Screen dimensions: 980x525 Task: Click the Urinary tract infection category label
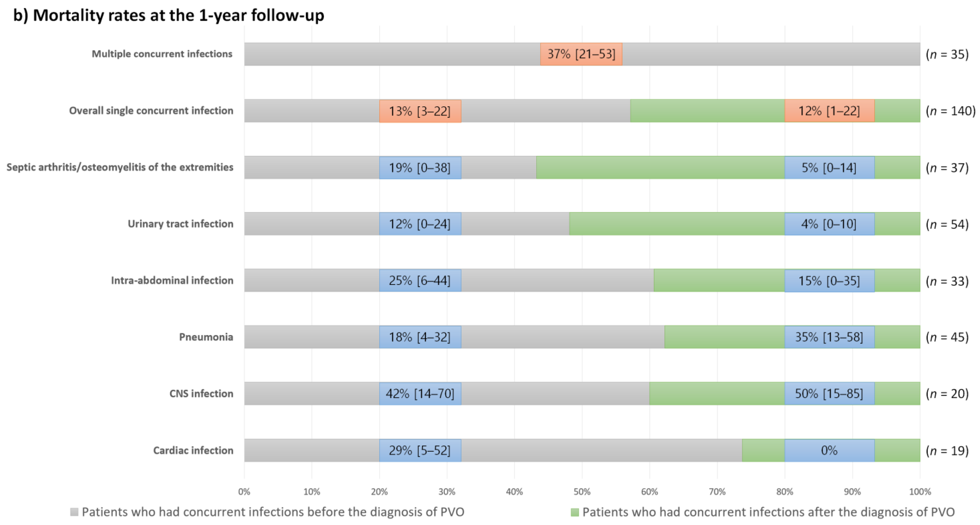coord(180,224)
